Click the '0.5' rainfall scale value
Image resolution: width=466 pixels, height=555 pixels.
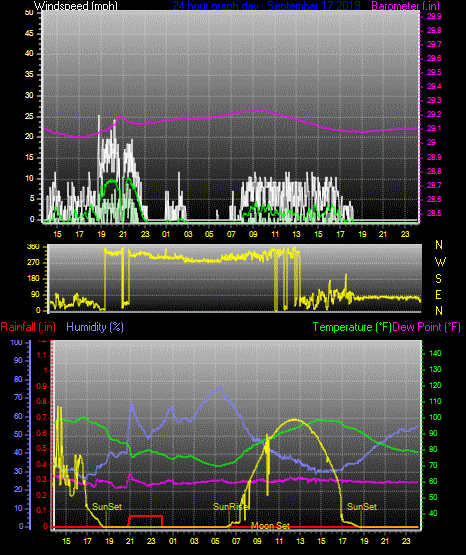click(x=42, y=448)
